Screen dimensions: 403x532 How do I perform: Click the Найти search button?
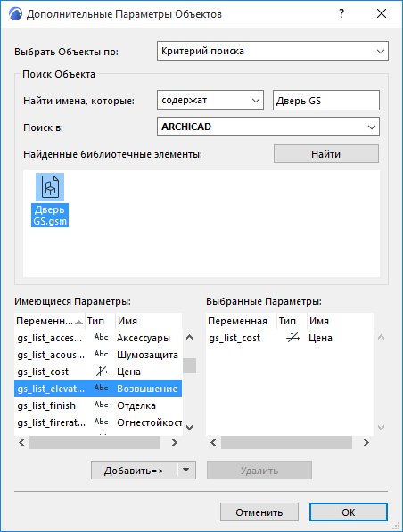point(326,154)
